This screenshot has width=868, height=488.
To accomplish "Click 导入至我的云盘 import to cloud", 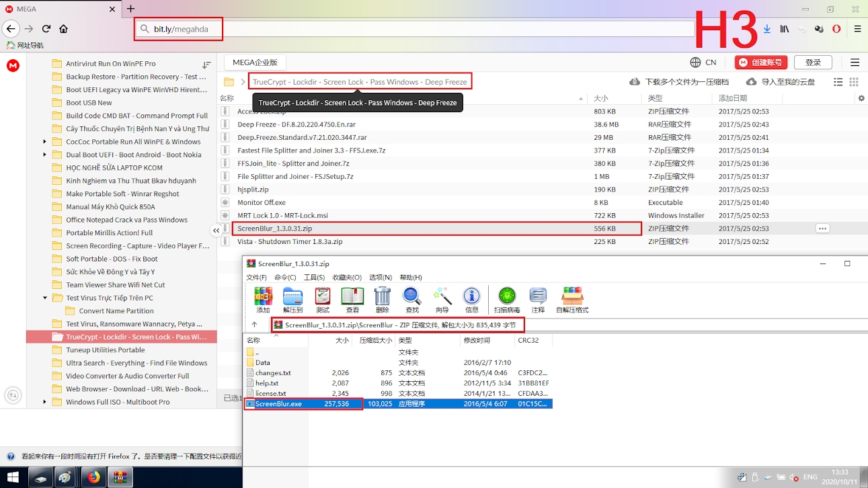I will [780, 82].
